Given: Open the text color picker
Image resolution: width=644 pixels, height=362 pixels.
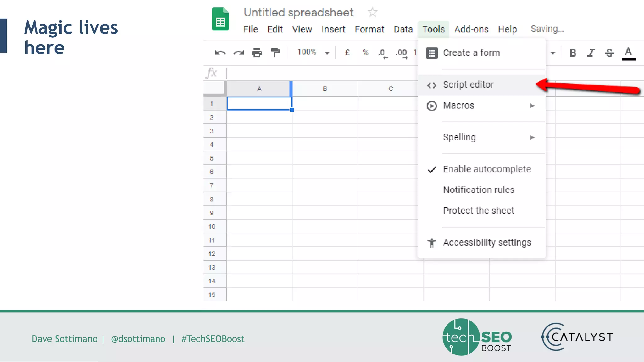Looking at the screenshot, I should (628, 53).
